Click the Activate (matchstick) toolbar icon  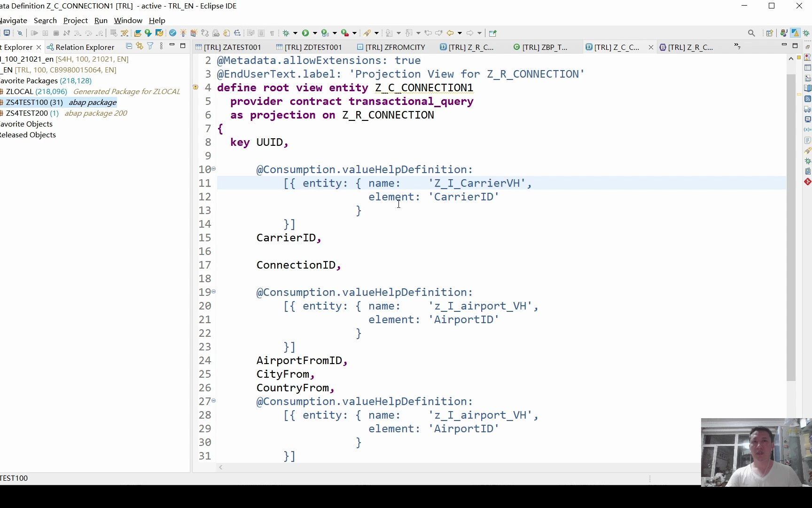pyautogui.click(x=183, y=33)
